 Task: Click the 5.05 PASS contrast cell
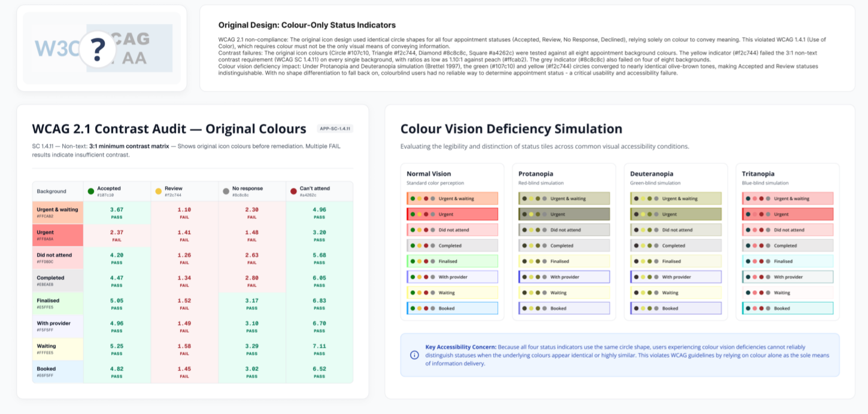tap(117, 303)
